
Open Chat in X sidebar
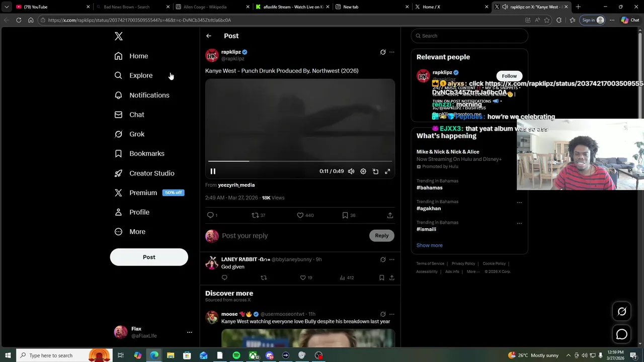click(x=129, y=115)
